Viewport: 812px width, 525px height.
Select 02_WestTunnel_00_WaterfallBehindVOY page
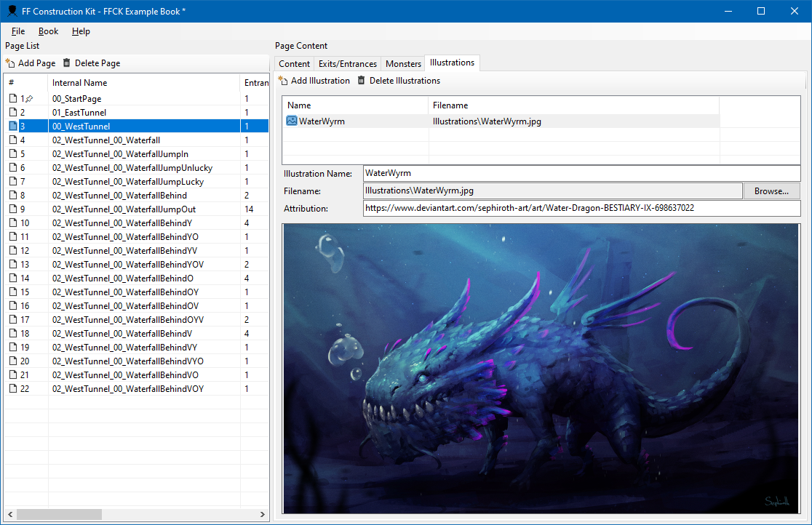137,388
